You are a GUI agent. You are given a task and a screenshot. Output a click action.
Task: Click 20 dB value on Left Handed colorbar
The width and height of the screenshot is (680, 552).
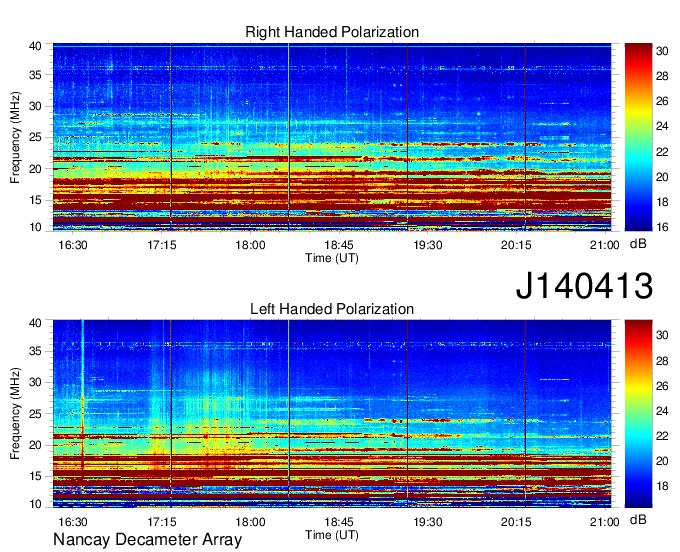pyautogui.click(x=662, y=461)
